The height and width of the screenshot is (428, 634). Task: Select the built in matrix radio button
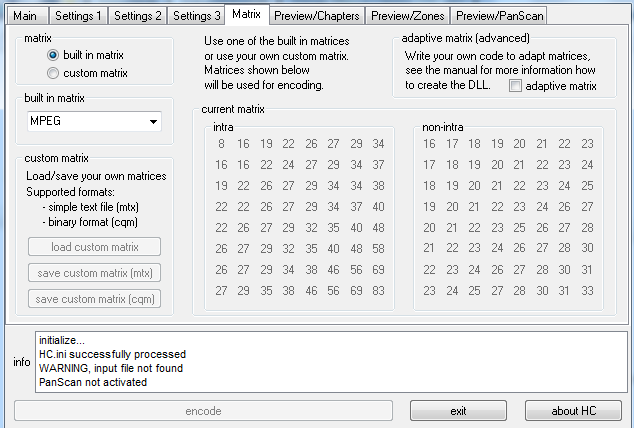pyautogui.click(x=53, y=55)
